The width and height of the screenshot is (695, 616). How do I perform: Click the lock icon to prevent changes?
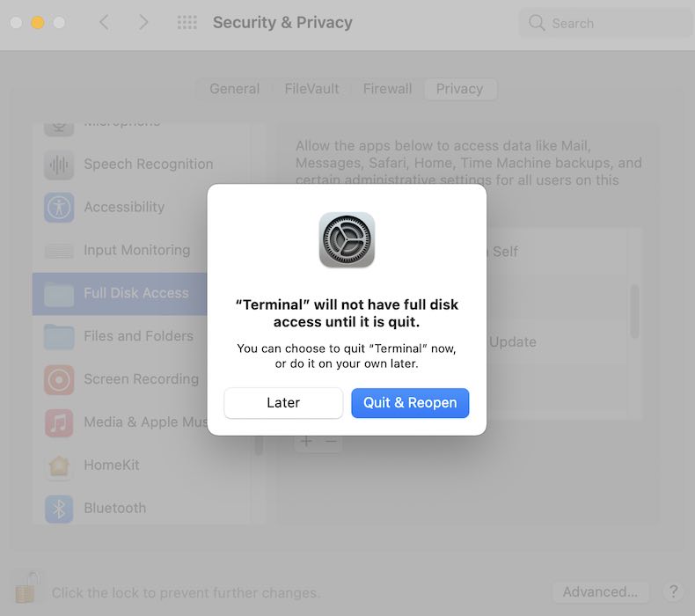click(26, 588)
